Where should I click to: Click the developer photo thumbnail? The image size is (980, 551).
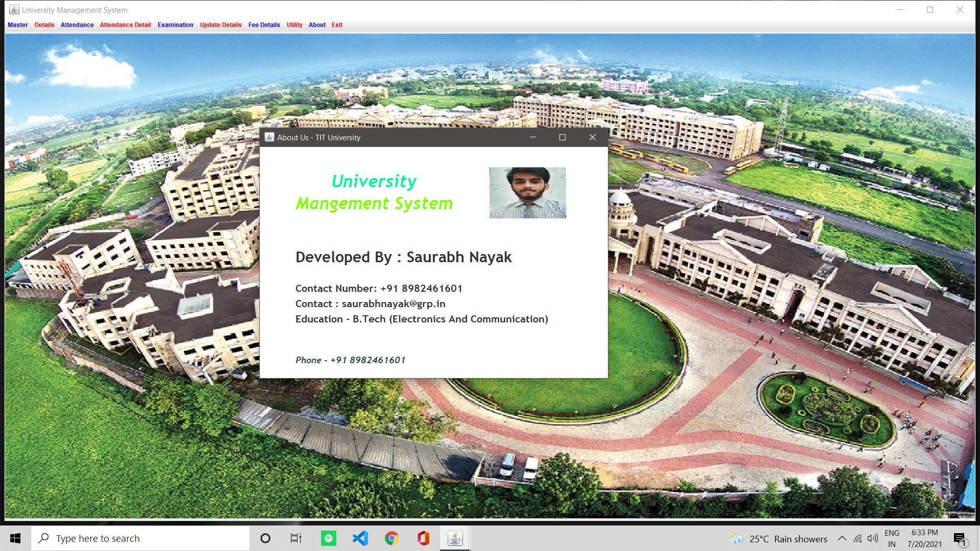coord(527,193)
